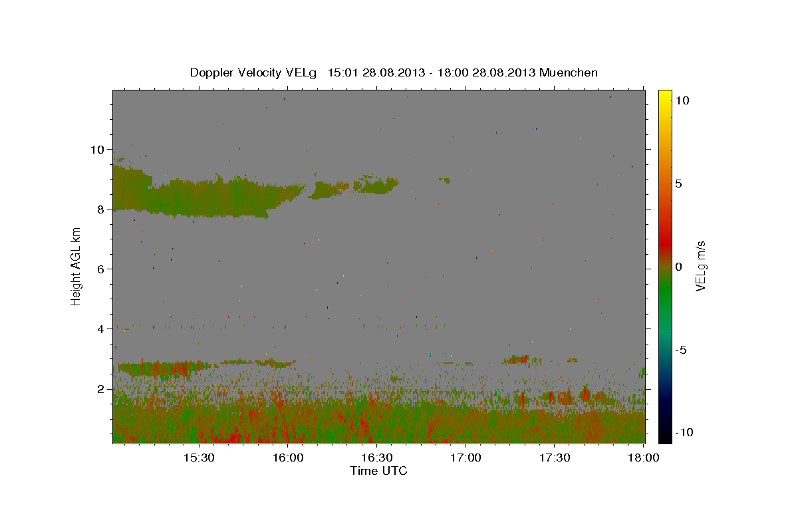798x532 pixels.
Task: Click the small cloud patch near 17:20 at 3 km
Action: [x=516, y=359]
